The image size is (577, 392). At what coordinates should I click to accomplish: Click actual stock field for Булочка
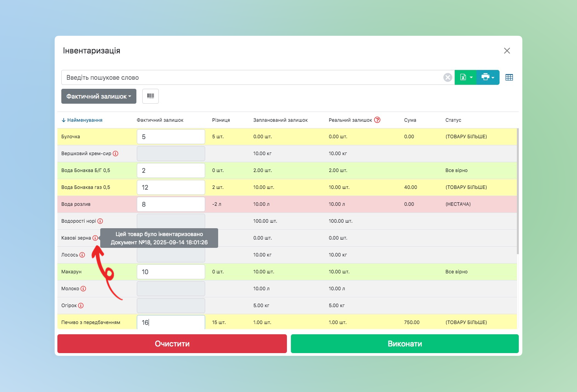tap(171, 137)
